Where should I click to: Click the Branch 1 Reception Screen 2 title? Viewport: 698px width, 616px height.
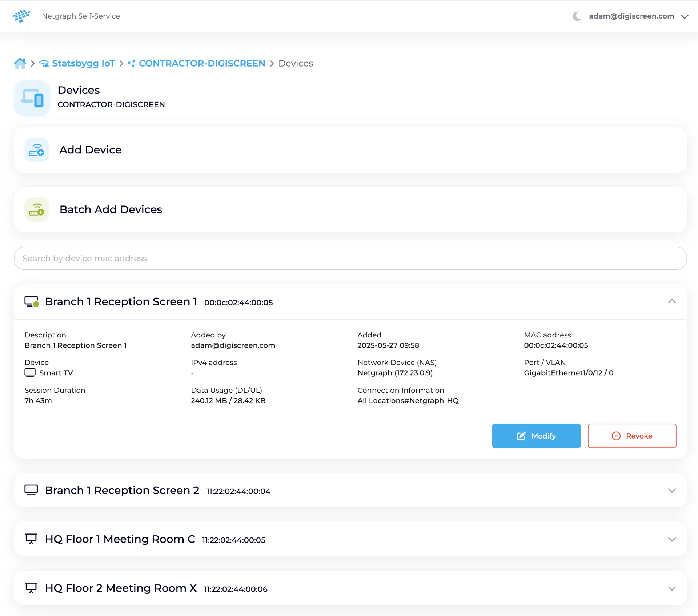[122, 490]
